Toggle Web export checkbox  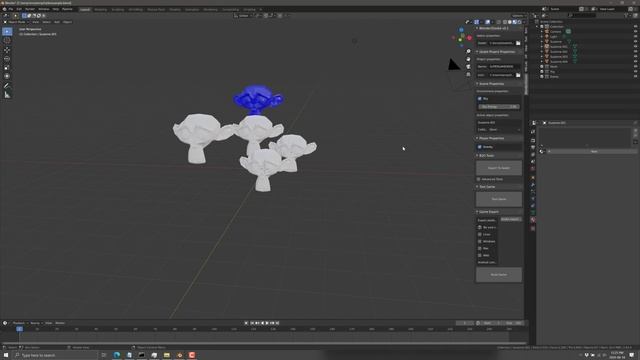tap(480, 255)
